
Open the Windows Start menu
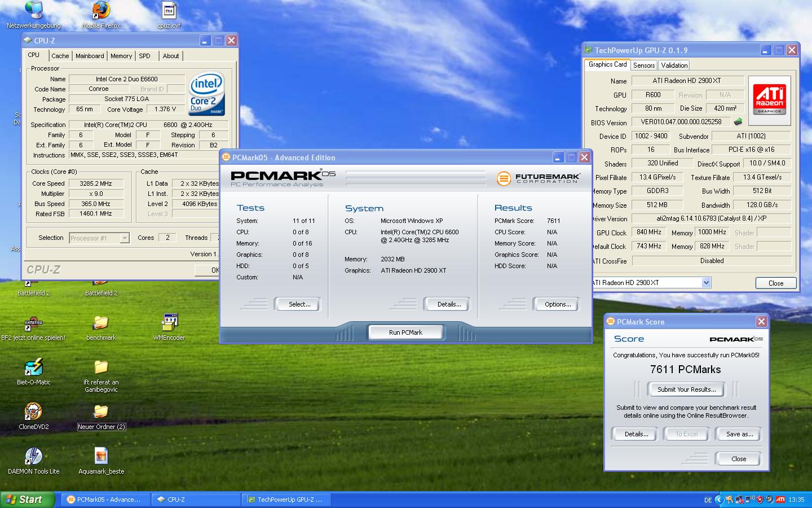point(27,500)
